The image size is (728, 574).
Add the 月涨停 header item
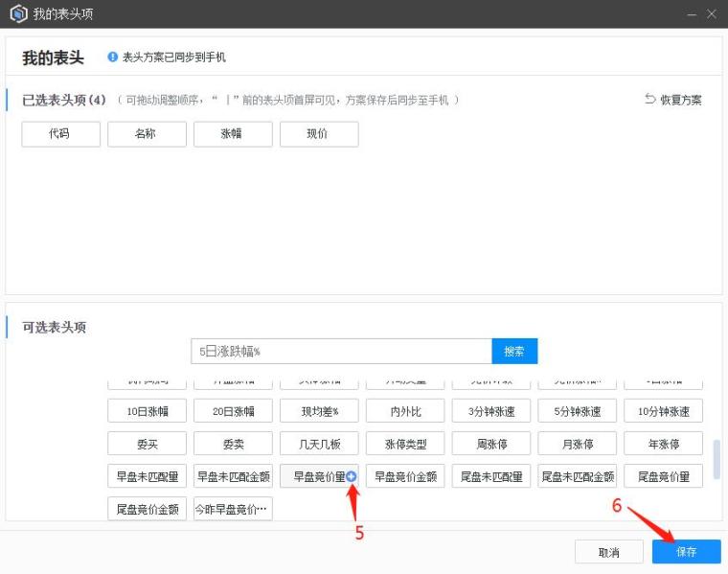pyautogui.click(x=577, y=444)
